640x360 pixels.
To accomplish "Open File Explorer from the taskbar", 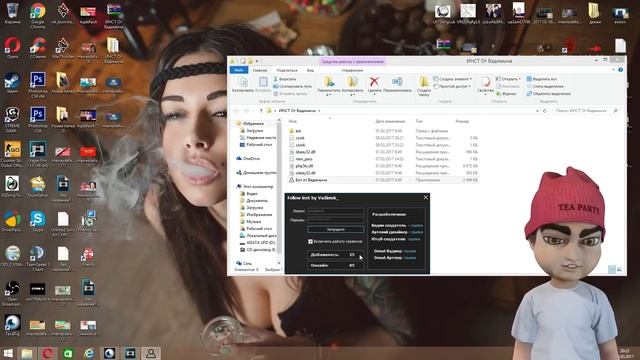I will [27, 353].
